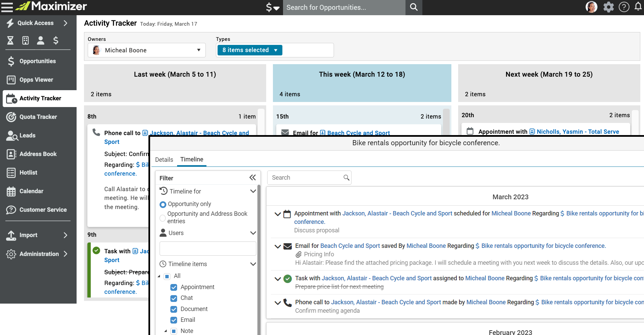Click the person contact quick icon

click(x=40, y=41)
